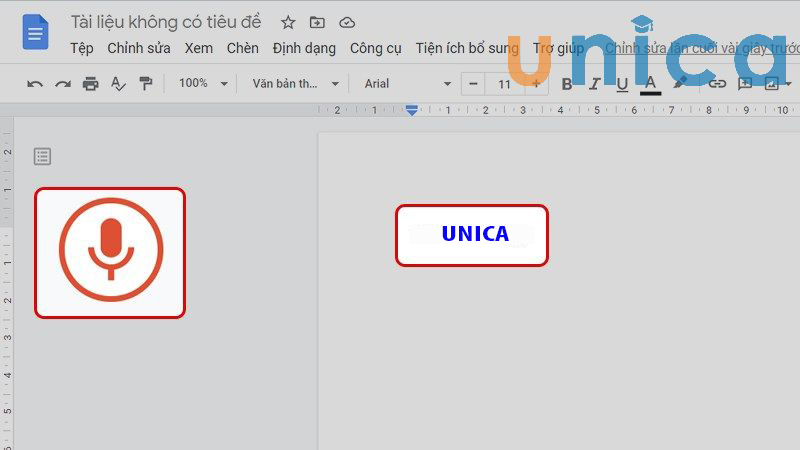Click the font size field showing 11
Viewport: 800px width, 450px height.
click(505, 84)
